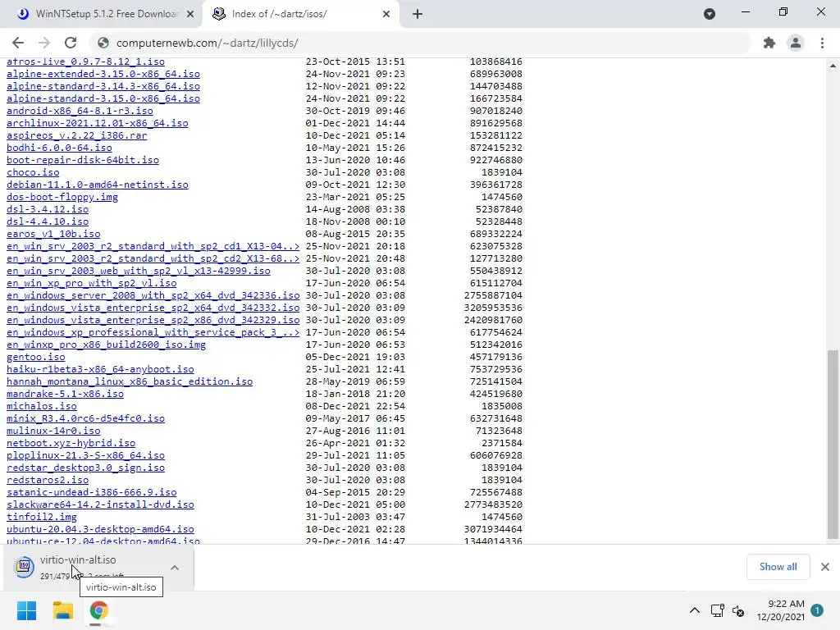Download ubuntu-20.04.3-desktop-amd64.iso
This screenshot has height=630, width=840.
[100, 530]
